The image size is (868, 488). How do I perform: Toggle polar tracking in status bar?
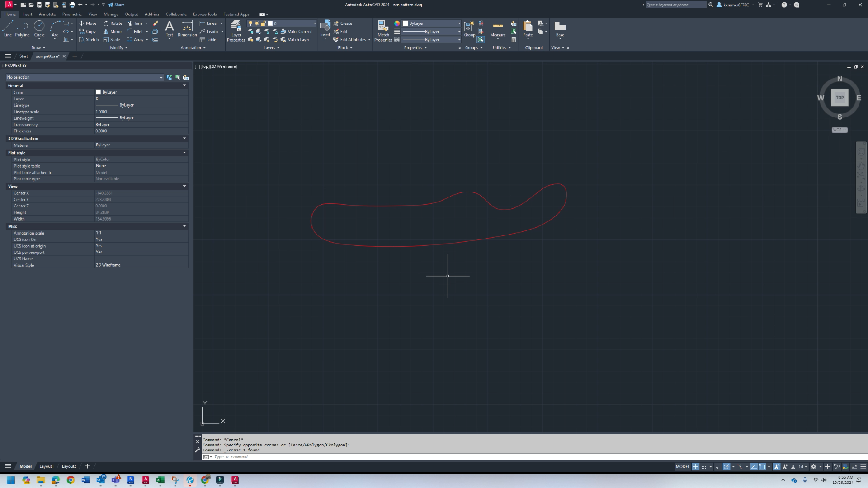726,467
